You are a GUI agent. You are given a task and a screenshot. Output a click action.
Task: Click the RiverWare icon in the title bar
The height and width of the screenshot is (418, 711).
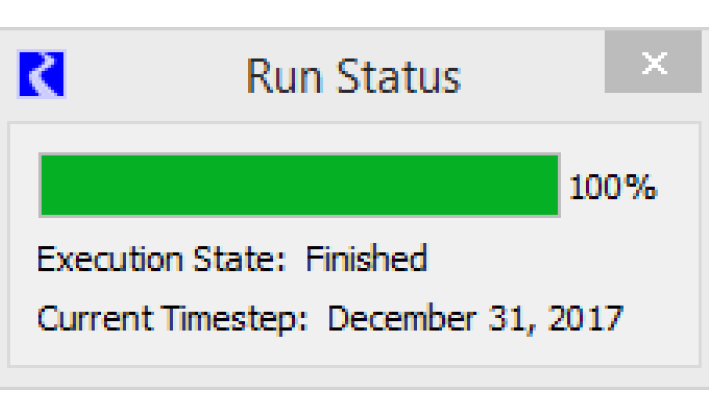coord(42,75)
